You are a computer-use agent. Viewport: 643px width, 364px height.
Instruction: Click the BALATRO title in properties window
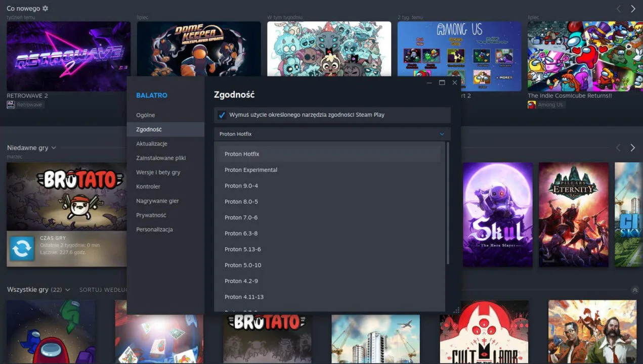click(x=151, y=95)
